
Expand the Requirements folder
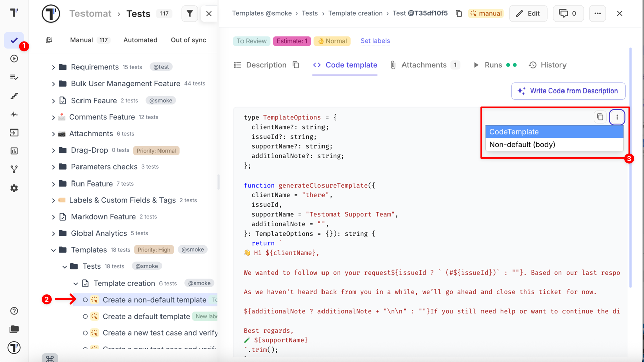click(x=53, y=67)
